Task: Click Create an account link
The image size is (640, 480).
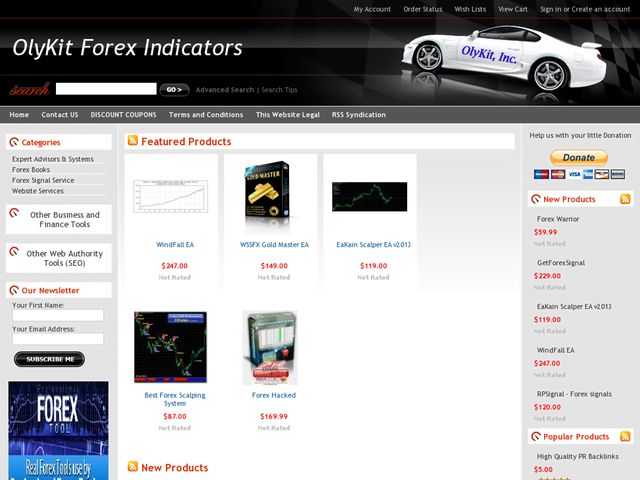Action: (x=600, y=9)
